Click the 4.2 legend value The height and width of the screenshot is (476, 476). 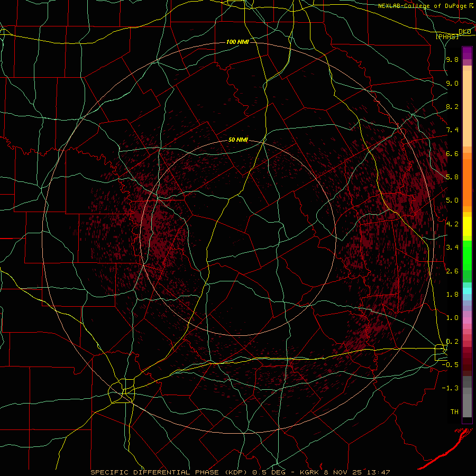[452, 224]
